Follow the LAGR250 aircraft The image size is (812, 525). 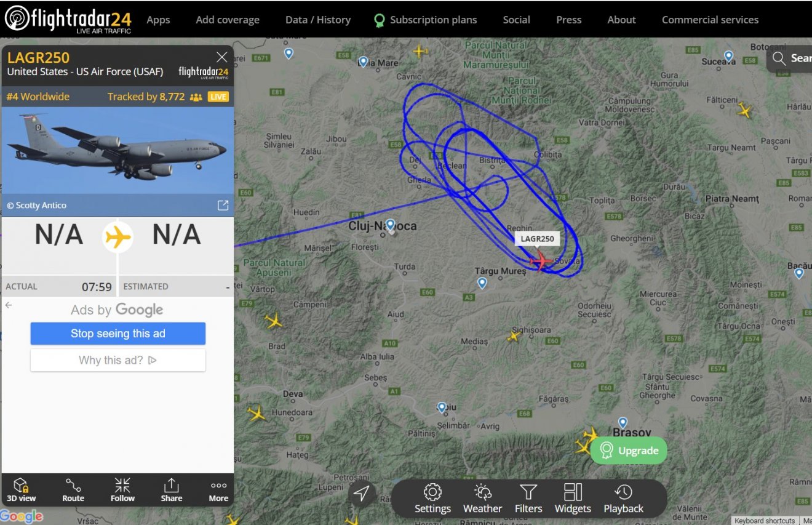click(x=122, y=490)
